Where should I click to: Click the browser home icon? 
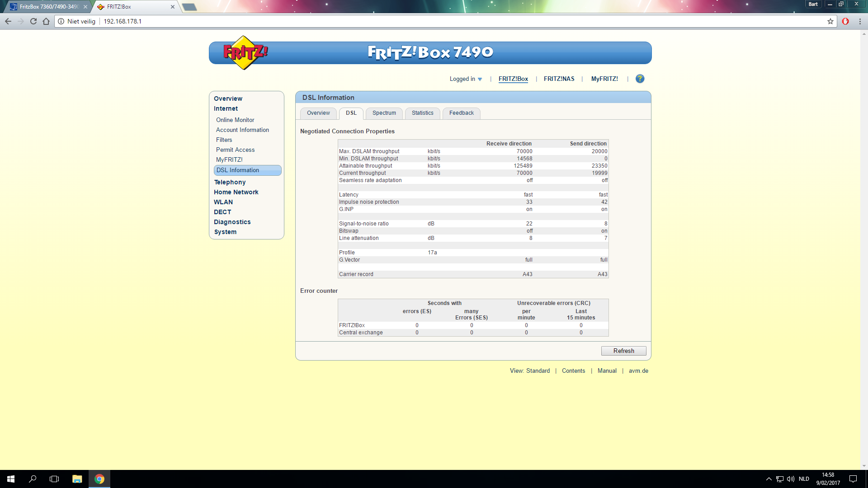point(46,21)
